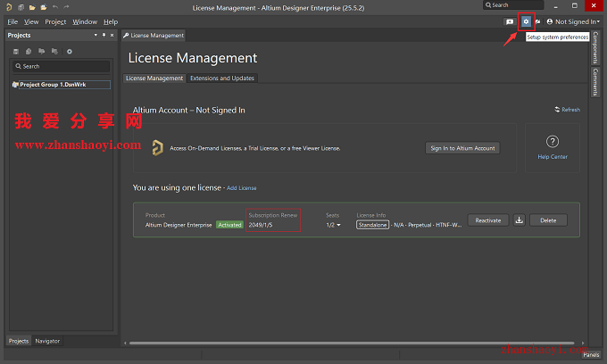Viewport: 607px width, 364px height.
Task: Click the Help Center question mark icon
Action: tap(553, 142)
